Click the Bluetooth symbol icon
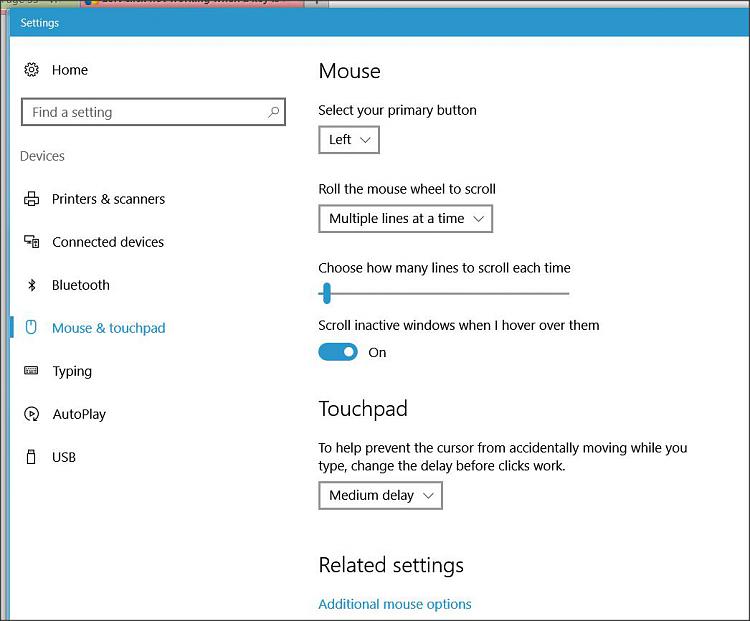 [x=32, y=285]
